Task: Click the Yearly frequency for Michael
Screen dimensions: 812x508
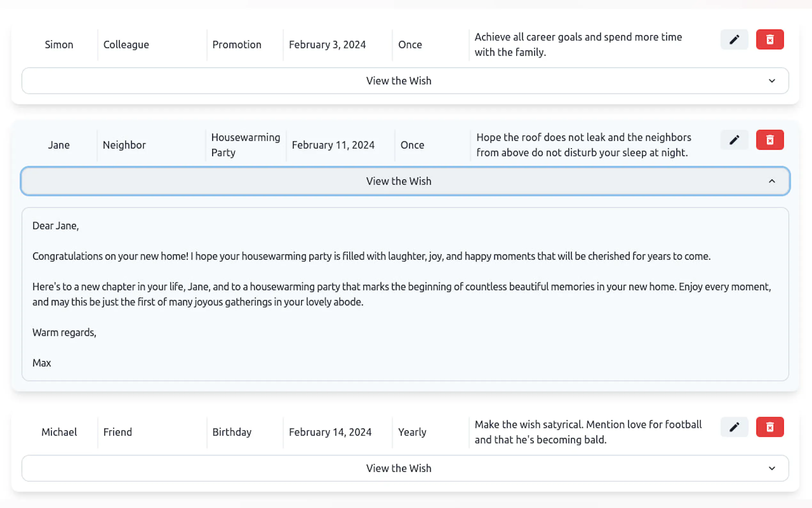Action: coord(412,432)
